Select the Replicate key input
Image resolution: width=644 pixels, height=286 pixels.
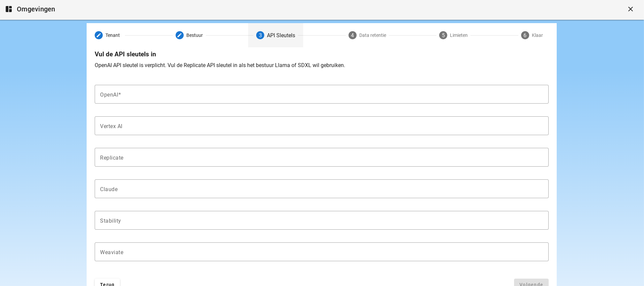point(321,157)
